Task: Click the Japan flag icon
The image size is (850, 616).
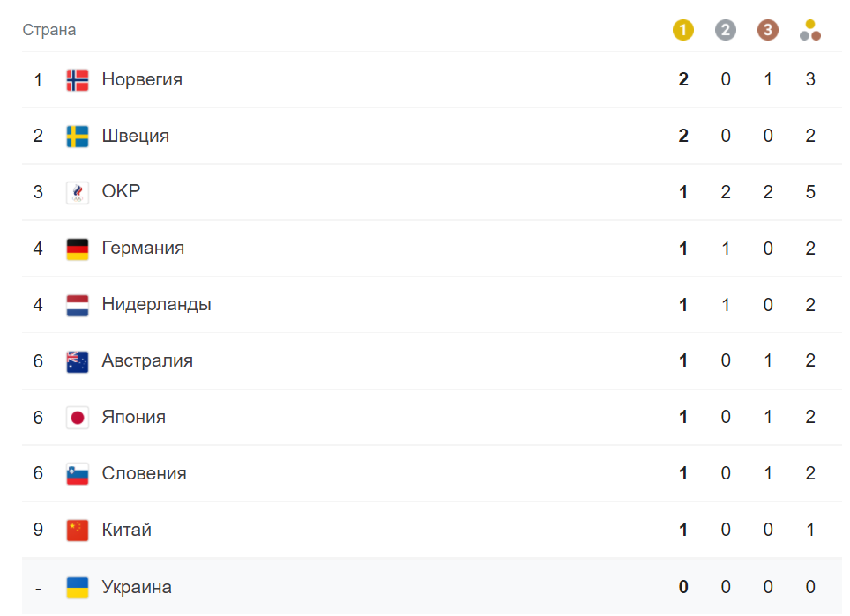Action: (x=78, y=418)
